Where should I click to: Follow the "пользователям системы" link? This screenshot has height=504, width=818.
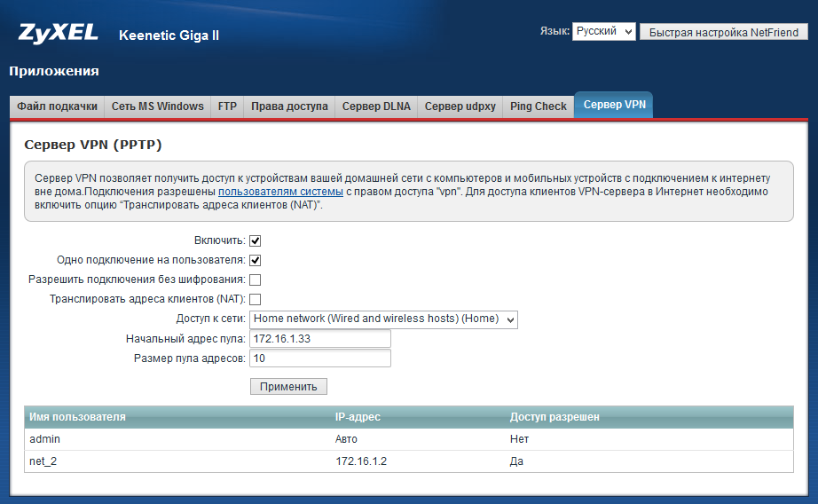(x=280, y=192)
